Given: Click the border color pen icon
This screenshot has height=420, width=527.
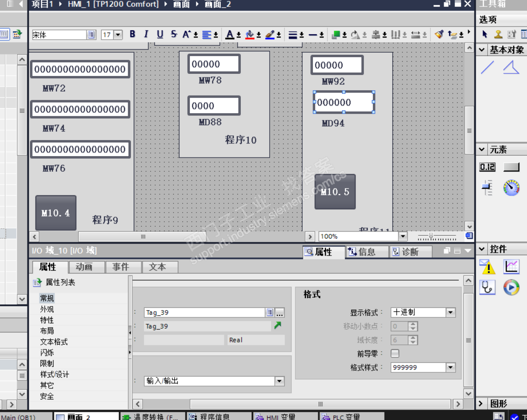Looking at the screenshot, I should coord(270,35).
